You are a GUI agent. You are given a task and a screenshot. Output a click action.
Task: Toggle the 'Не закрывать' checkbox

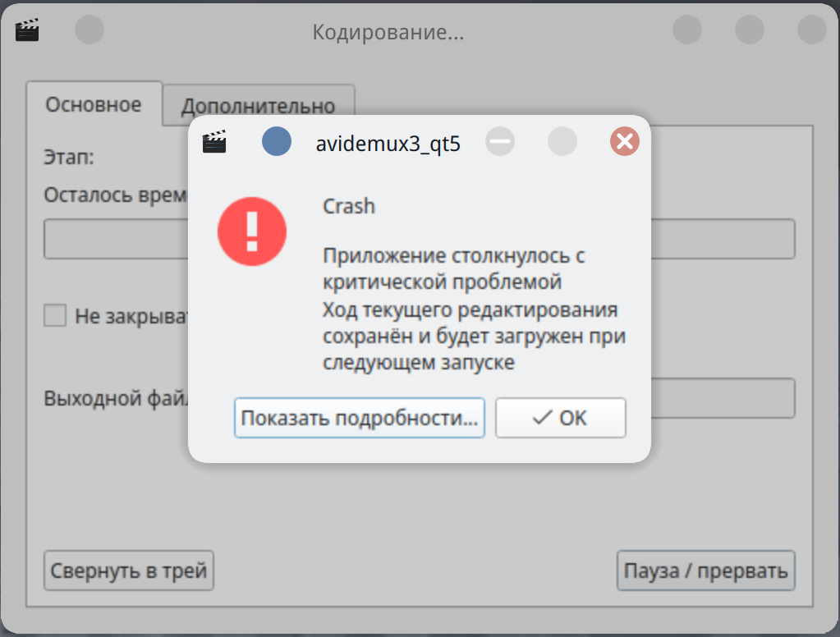55,315
